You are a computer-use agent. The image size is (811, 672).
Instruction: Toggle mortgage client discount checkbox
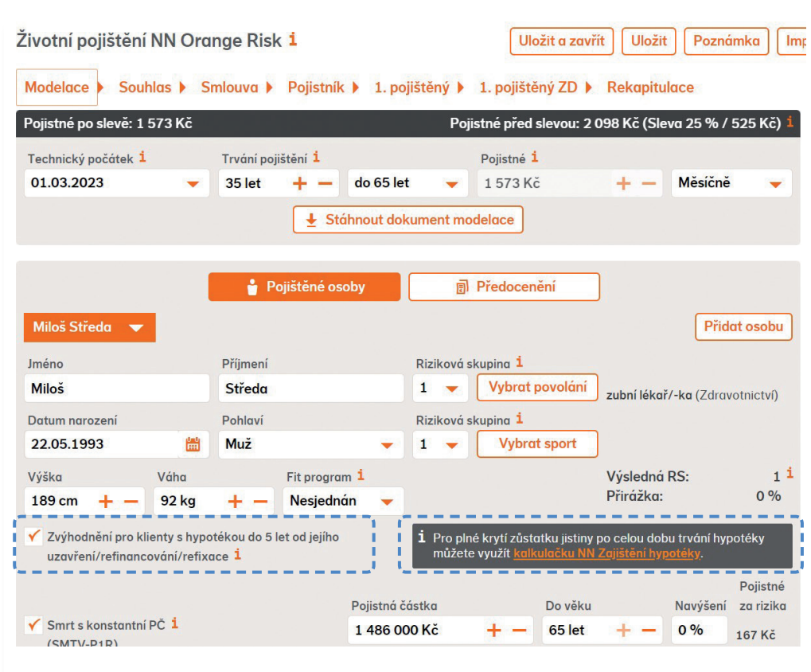pos(33,537)
